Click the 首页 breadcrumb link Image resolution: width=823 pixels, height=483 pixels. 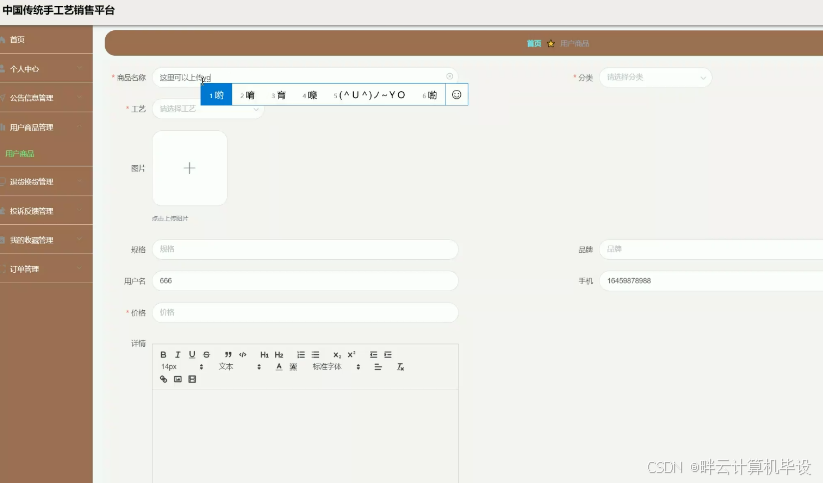(x=534, y=44)
